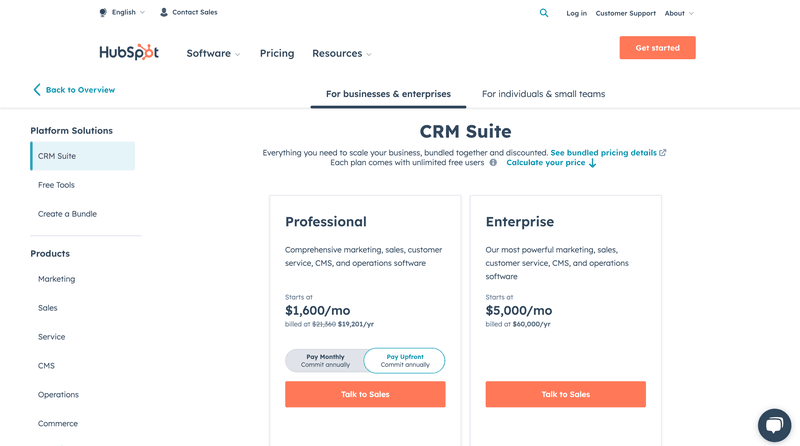Image resolution: width=800 pixels, height=446 pixels.
Task: Click the HubSpot logo
Action: click(129, 53)
